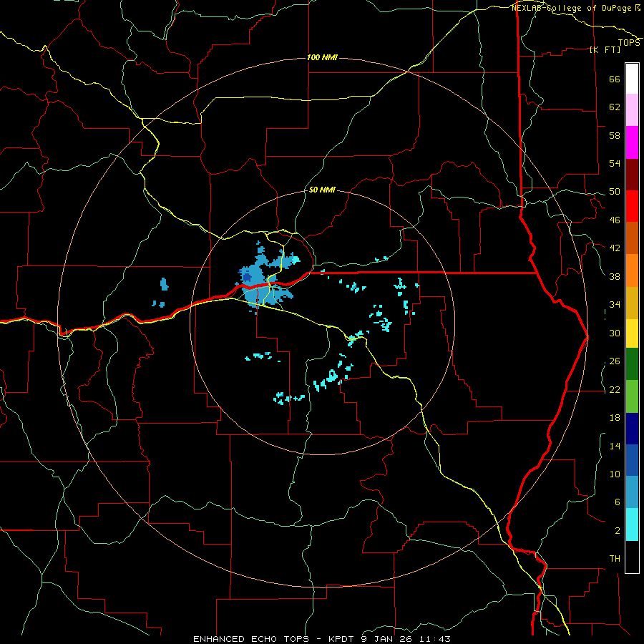This screenshot has width=644, height=644.
Task: Click the legend value '14'
Action: pyautogui.click(x=615, y=446)
